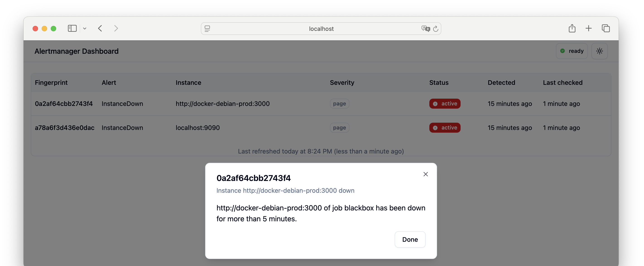Click the Severity column header
This screenshot has height=266, width=644.
click(x=342, y=83)
